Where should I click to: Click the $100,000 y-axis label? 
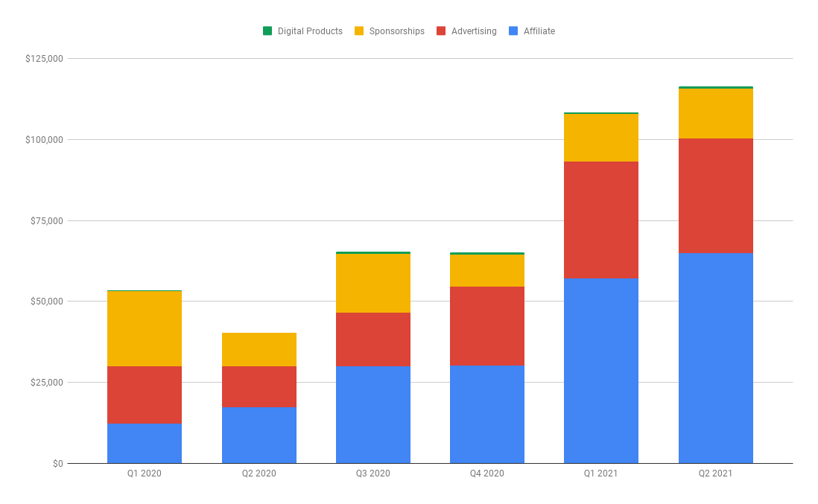pyautogui.click(x=44, y=139)
